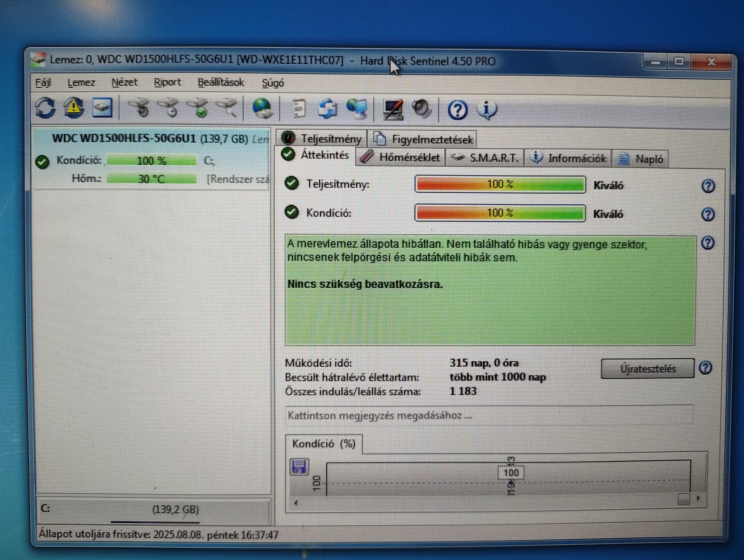Click the chart scrollbar thumb

point(683,499)
